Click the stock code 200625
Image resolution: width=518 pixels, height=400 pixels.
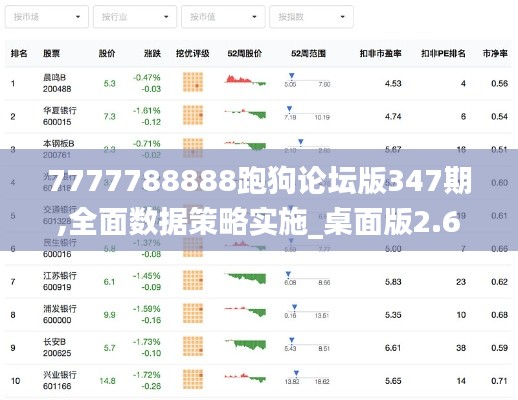tap(57, 353)
